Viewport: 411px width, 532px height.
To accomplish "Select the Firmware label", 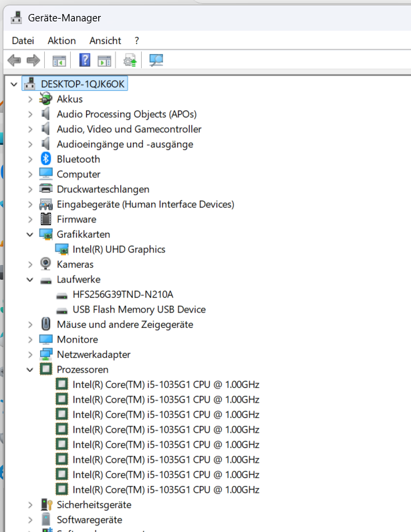I will click(x=76, y=219).
